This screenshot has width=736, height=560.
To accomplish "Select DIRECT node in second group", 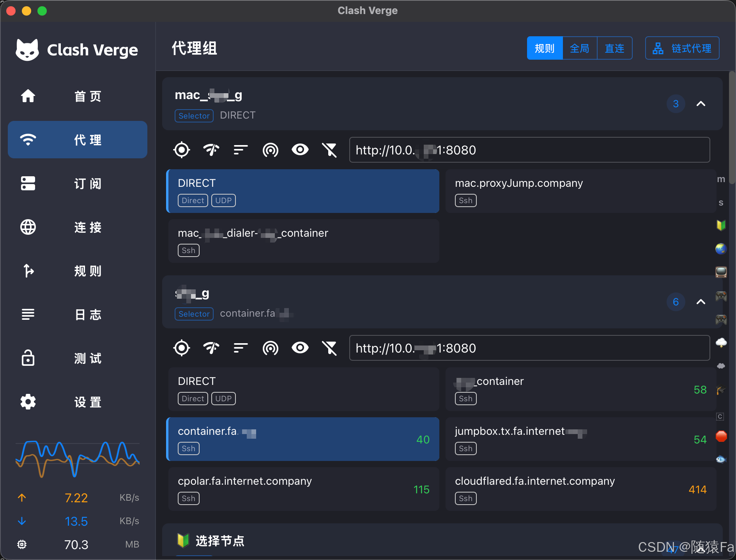I will pos(303,389).
